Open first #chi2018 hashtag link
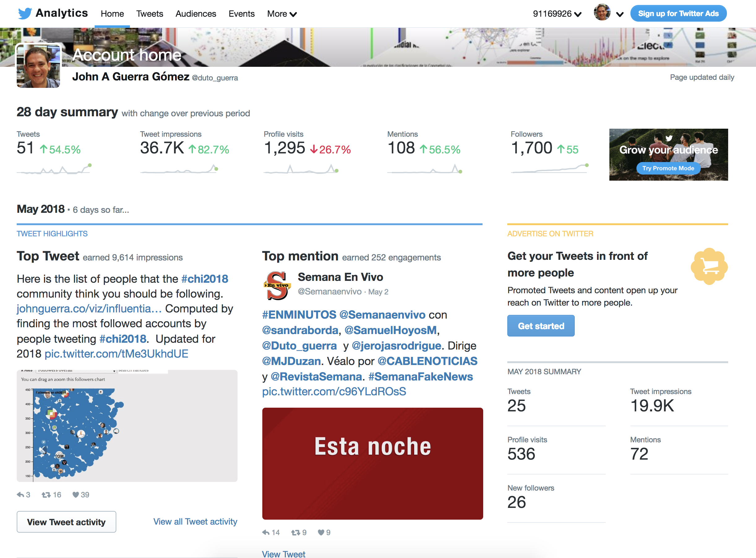Viewport: 756px width, 558px height. (205, 279)
